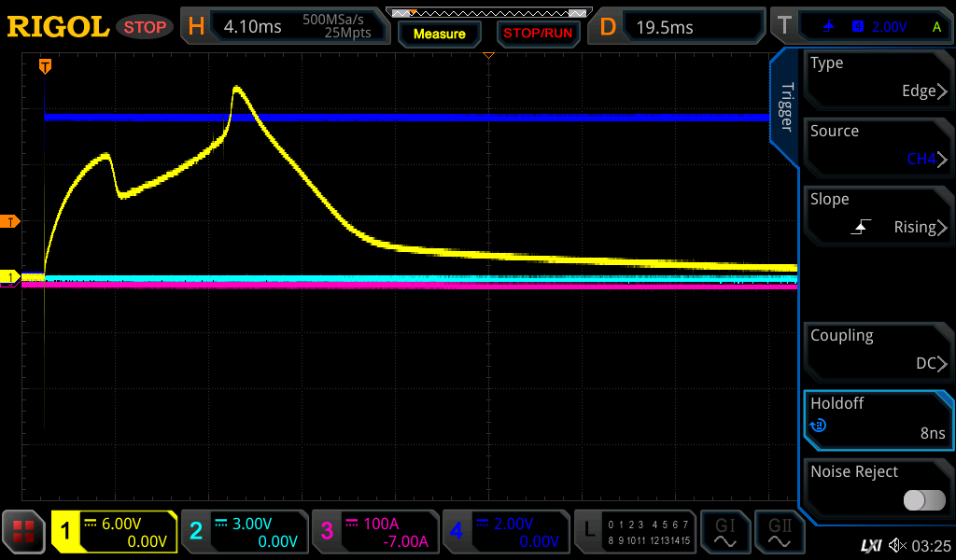Click the orange trigger position marker above the waveform
This screenshot has height=560, width=956.
coord(44,66)
